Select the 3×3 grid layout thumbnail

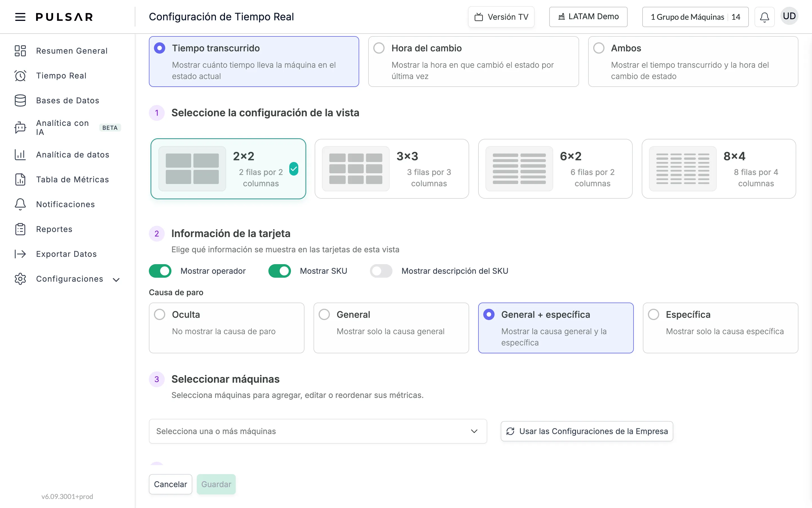point(356,169)
